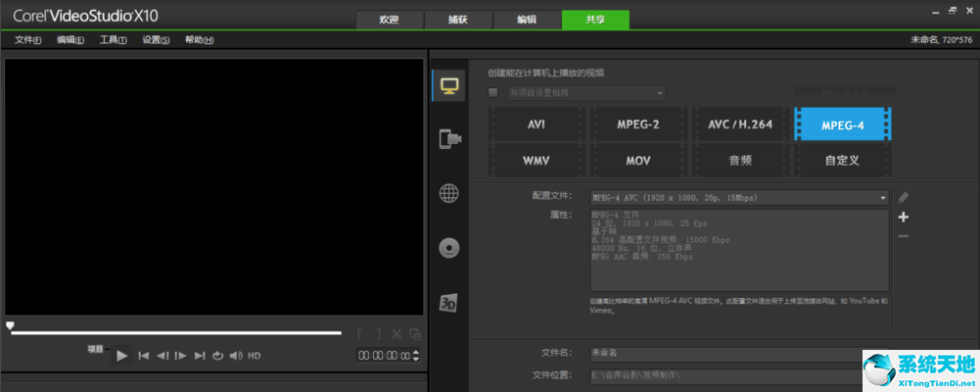Toggle HD preview mode
Viewport: 980px width, 392px height.
[255, 356]
